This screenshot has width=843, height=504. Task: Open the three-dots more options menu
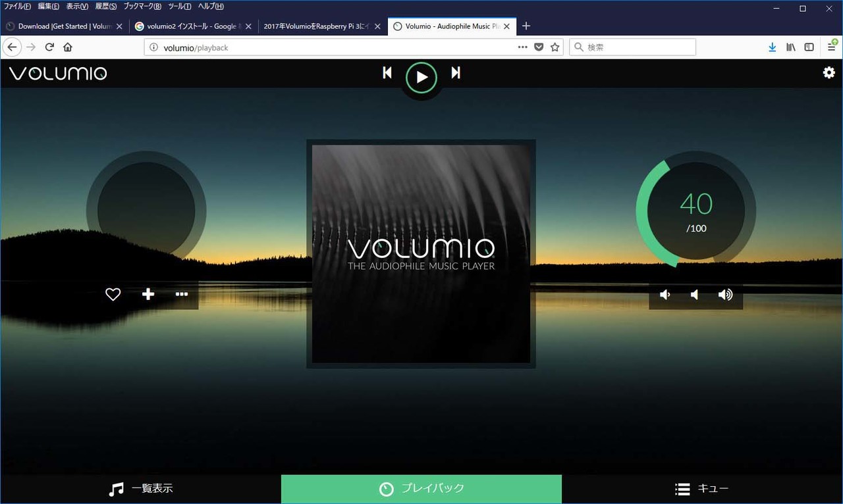point(182,294)
